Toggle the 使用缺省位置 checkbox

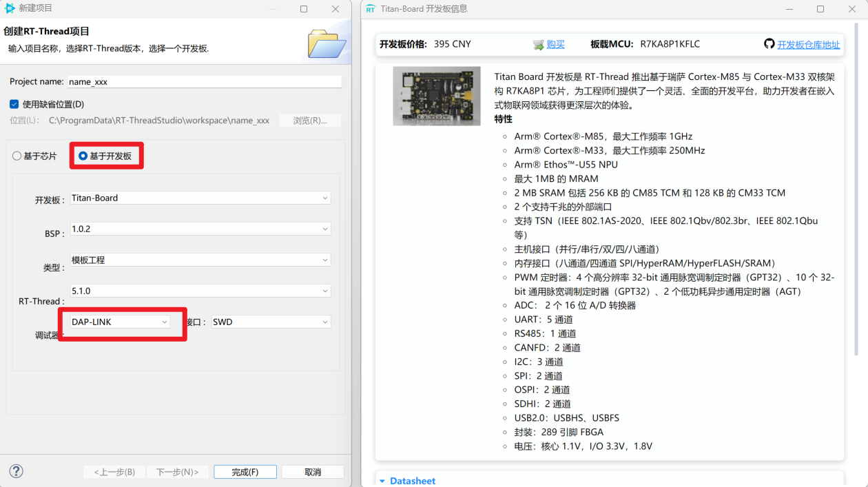pyautogui.click(x=14, y=104)
